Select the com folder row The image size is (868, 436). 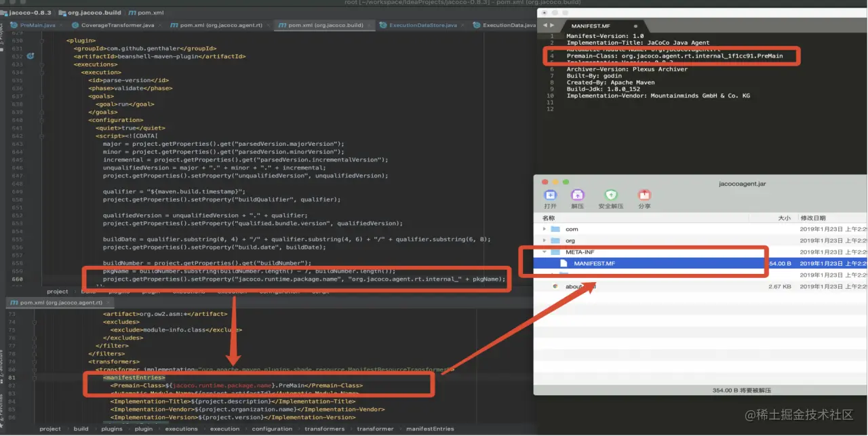tap(701, 229)
